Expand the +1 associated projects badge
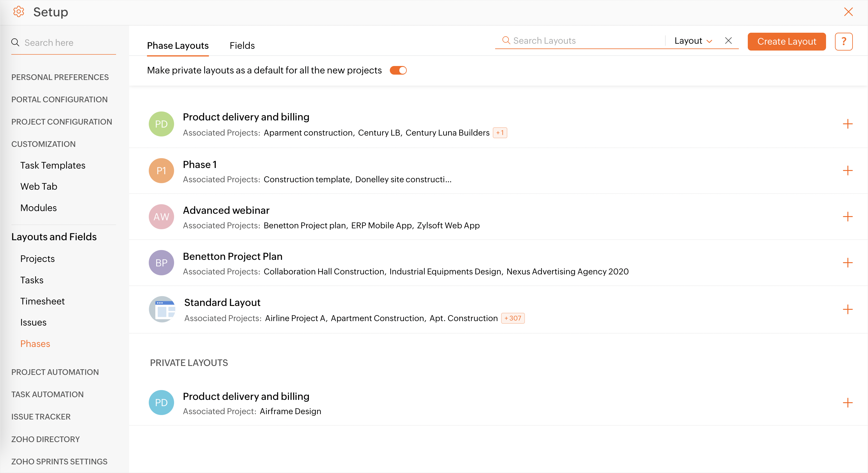The height and width of the screenshot is (473, 868). click(500, 133)
